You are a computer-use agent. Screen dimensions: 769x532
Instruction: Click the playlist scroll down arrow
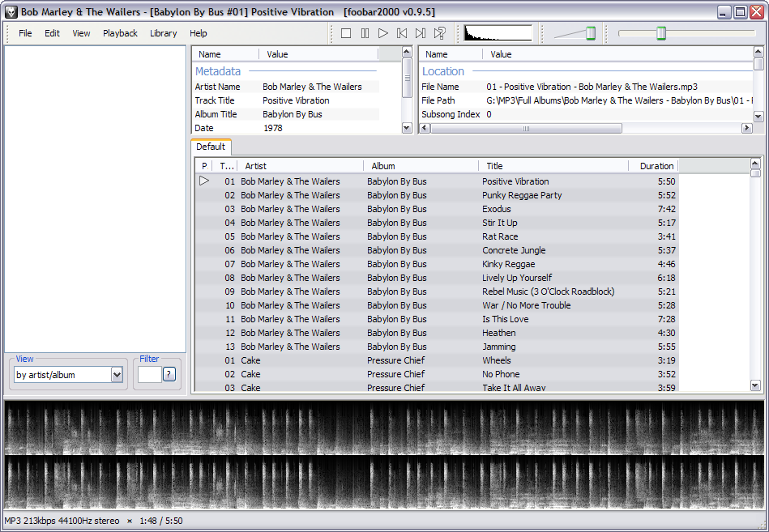pyautogui.click(x=755, y=385)
